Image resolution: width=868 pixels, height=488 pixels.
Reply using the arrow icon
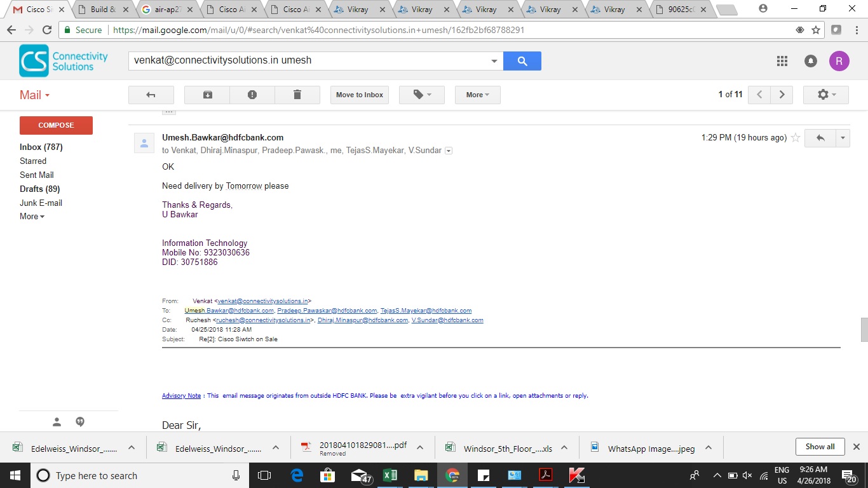[x=820, y=138]
